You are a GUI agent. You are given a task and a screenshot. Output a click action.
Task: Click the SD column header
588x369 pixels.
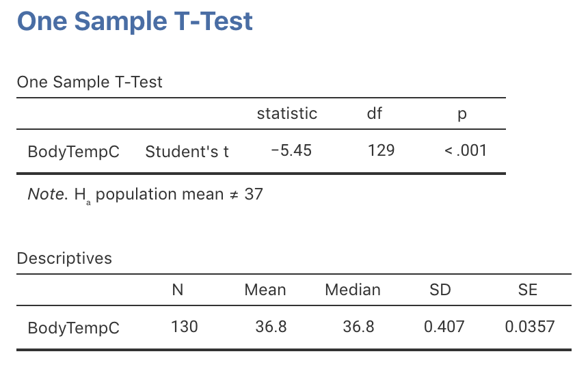click(440, 290)
